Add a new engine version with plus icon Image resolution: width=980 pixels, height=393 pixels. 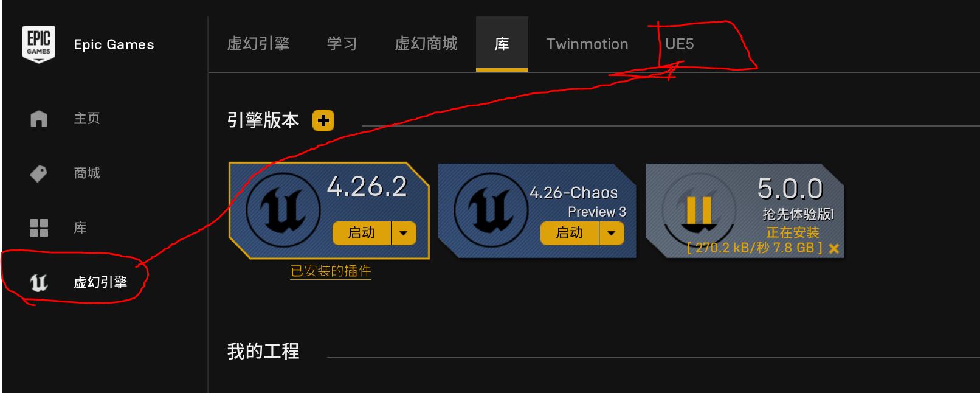(323, 120)
